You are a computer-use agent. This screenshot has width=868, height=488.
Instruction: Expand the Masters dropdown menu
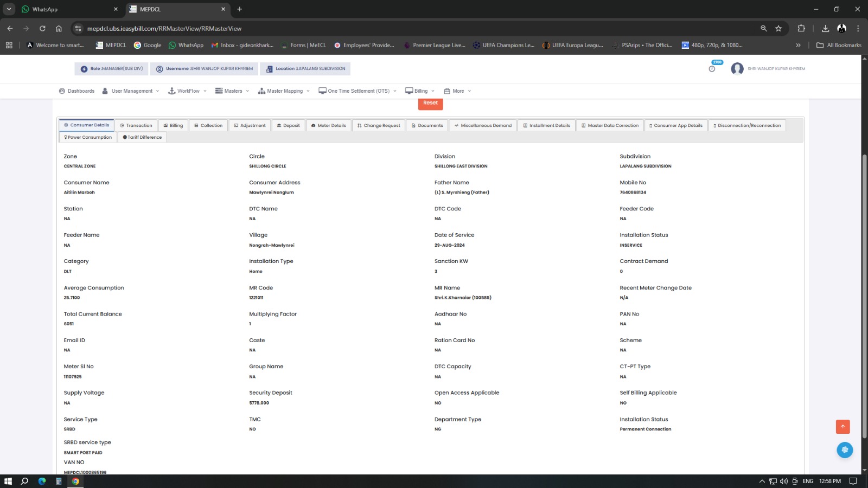(232, 91)
